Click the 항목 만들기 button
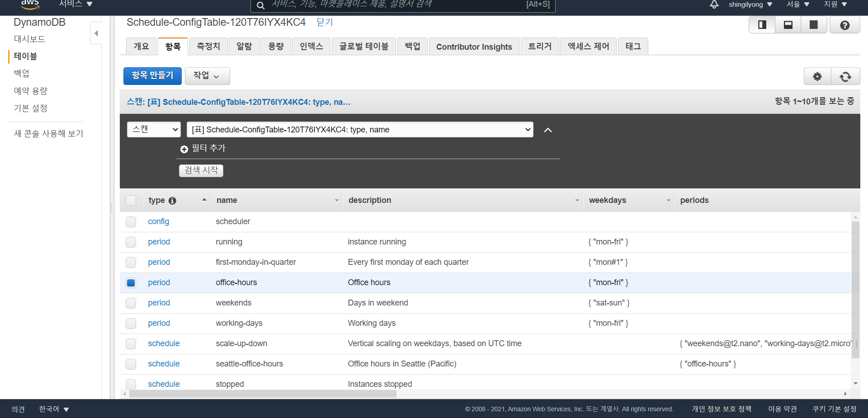Viewport: 868px width, 418px height. [x=152, y=76]
